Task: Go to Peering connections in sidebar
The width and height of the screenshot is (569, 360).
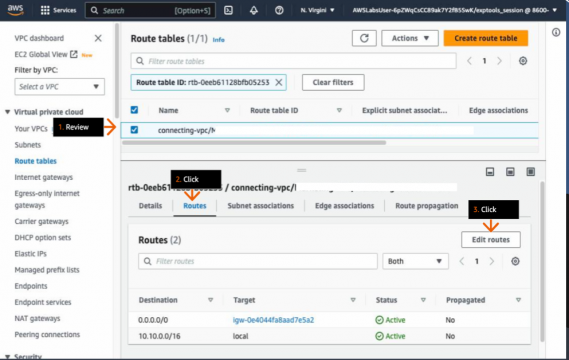Action: coord(47,335)
